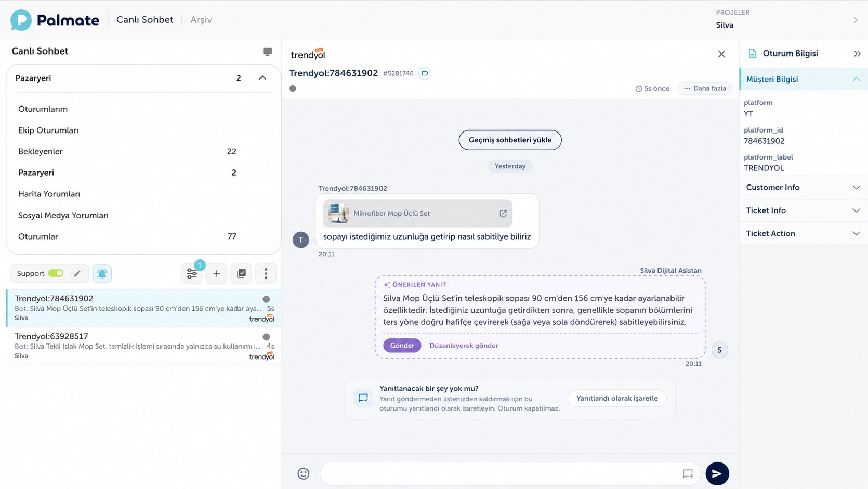
Task: Click Düzenleyerek gönder link
Action: coord(464,346)
